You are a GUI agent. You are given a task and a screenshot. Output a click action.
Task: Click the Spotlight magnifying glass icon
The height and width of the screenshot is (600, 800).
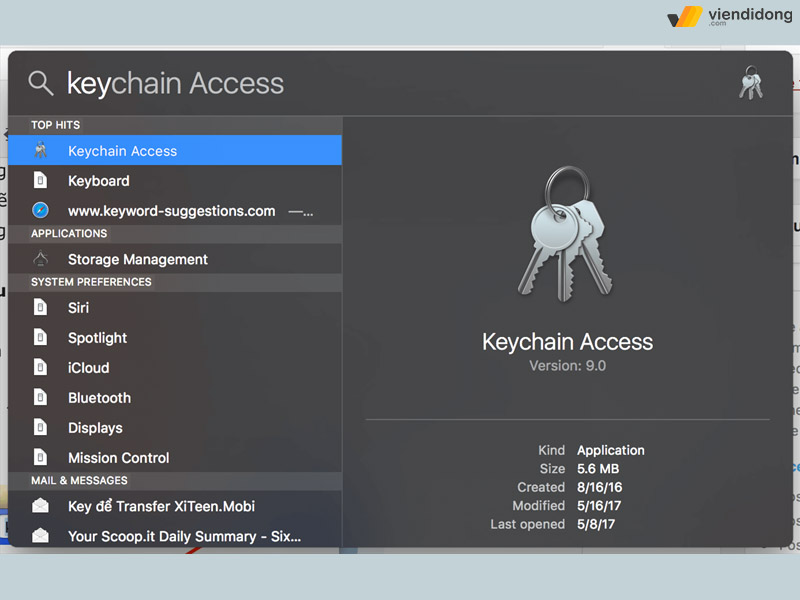tap(41, 83)
